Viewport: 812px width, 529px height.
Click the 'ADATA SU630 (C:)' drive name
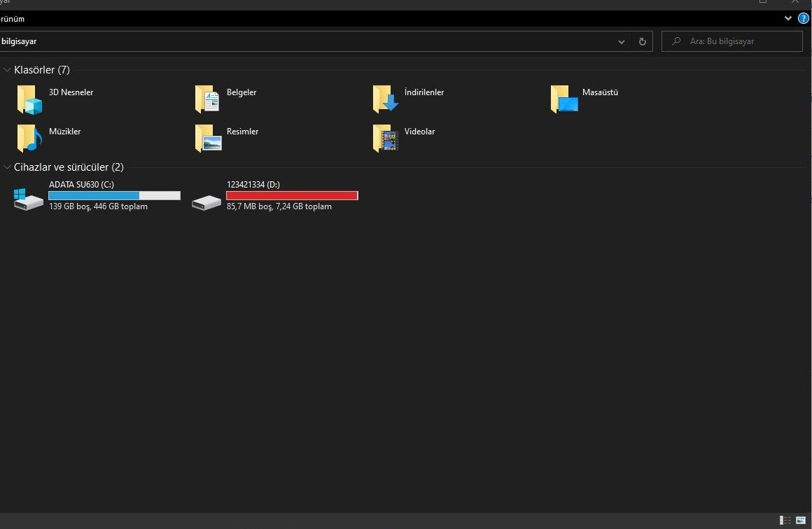(81, 184)
